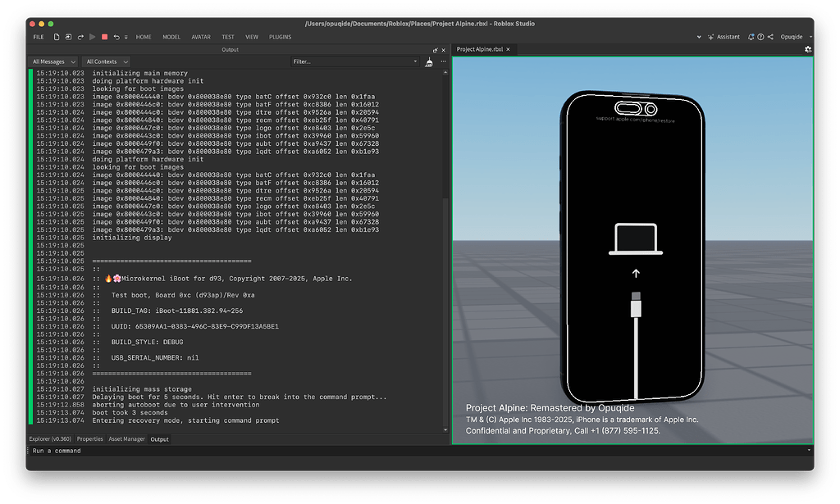Clear the Output log with the clear icon
The image size is (840, 504).
(429, 61)
